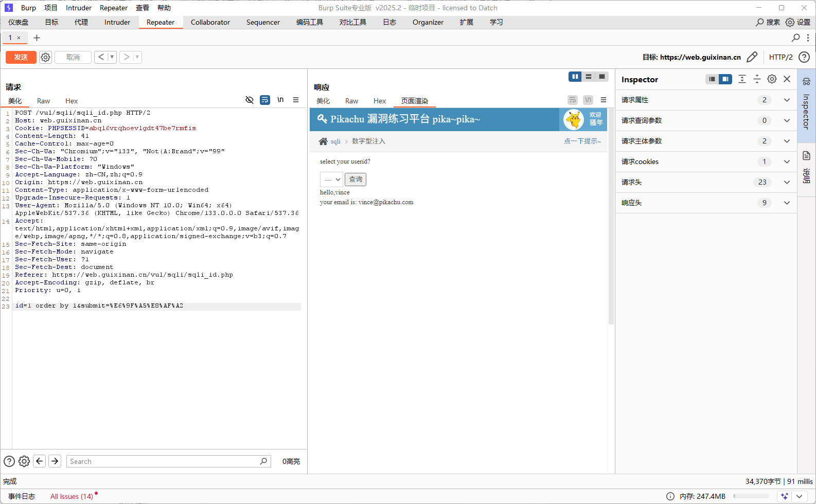Click the pencil icon to edit target
Screen dimensions: 816x504
[x=752, y=57]
